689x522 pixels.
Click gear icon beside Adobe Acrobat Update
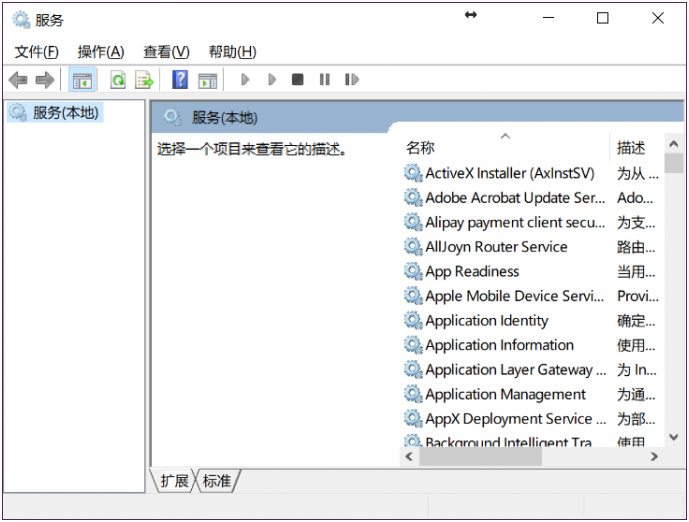(x=413, y=198)
